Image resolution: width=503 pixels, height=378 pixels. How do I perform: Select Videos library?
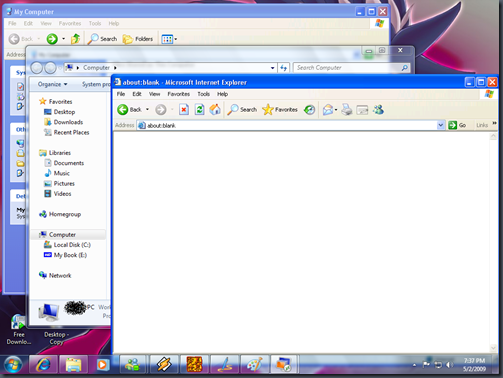pos(58,194)
